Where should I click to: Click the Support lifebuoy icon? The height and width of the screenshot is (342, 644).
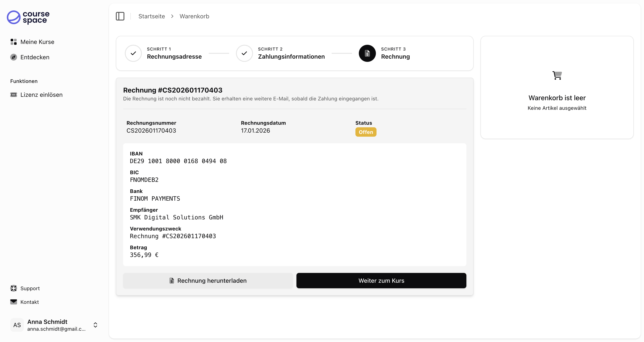click(x=13, y=288)
